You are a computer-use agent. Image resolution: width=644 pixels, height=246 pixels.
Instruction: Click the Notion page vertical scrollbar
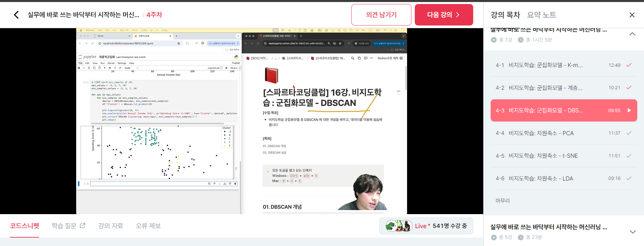pyautogui.click(x=406, y=78)
